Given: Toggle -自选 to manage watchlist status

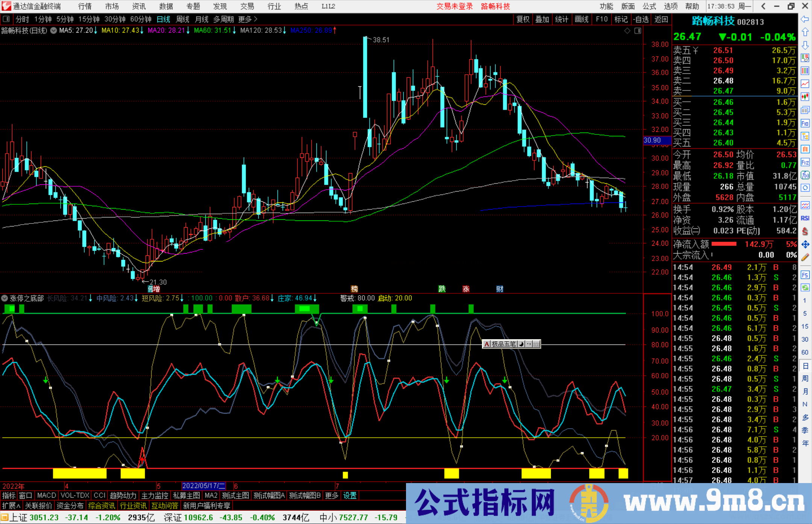Looking at the screenshot, I should click(641, 19).
